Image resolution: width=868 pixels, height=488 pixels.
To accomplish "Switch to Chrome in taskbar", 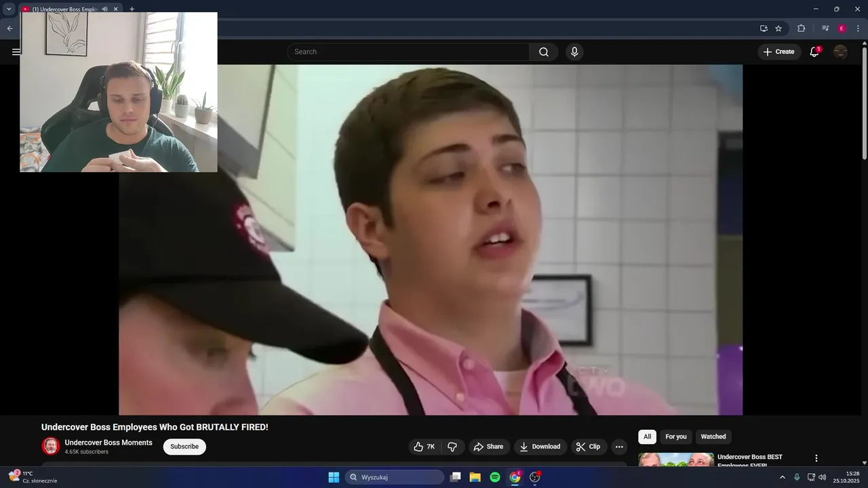I will click(x=515, y=477).
